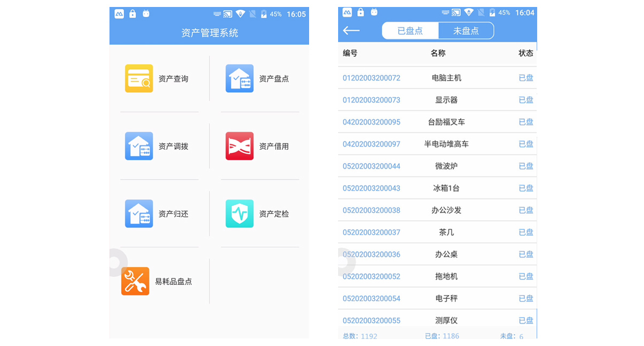Viewport: 644px width, 346px height.
Task: Launch the orange 易耗品盘点 tools icon
Action: click(x=135, y=281)
